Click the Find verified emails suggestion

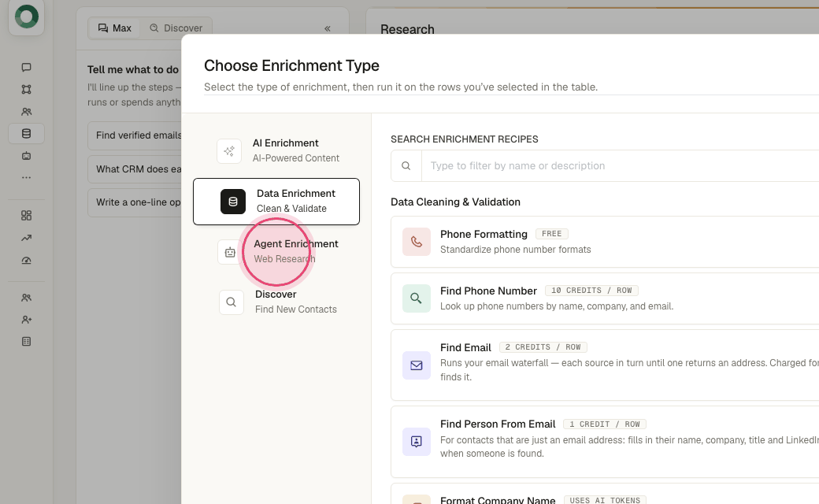click(x=135, y=135)
